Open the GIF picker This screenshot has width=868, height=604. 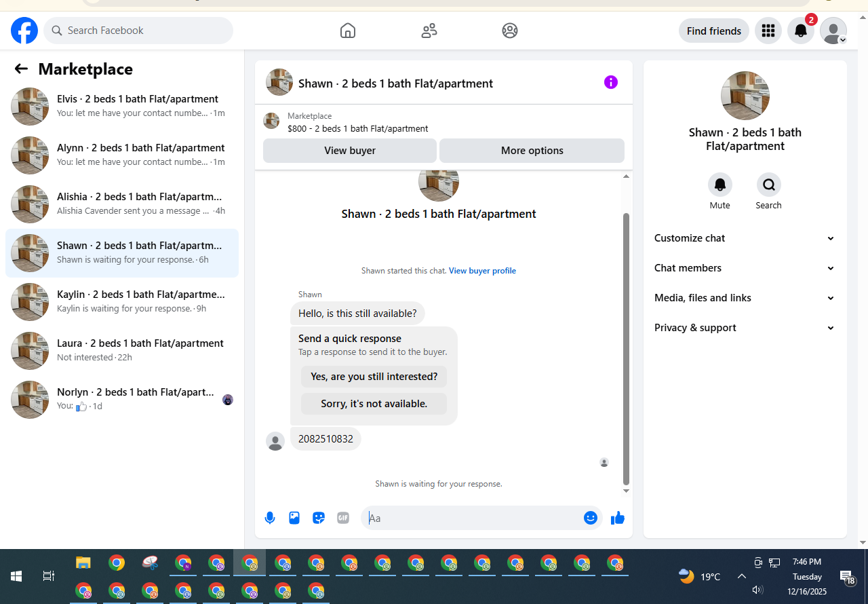point(343,518)
